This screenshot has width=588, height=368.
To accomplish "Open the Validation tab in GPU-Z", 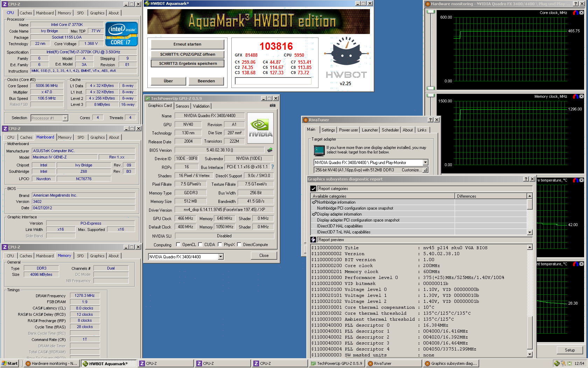I will (201, 106).
